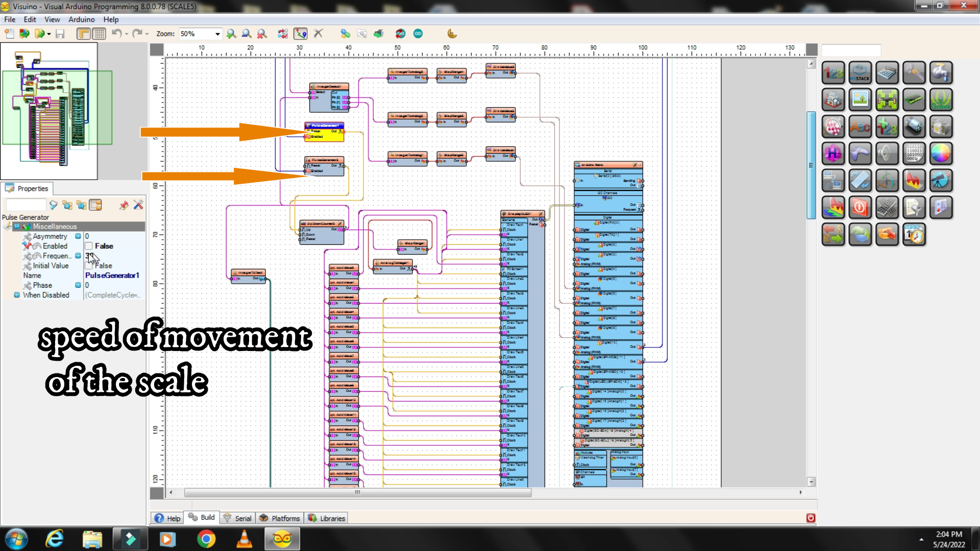Click the New project icon
980x551 pixels.
coord(9,34)
